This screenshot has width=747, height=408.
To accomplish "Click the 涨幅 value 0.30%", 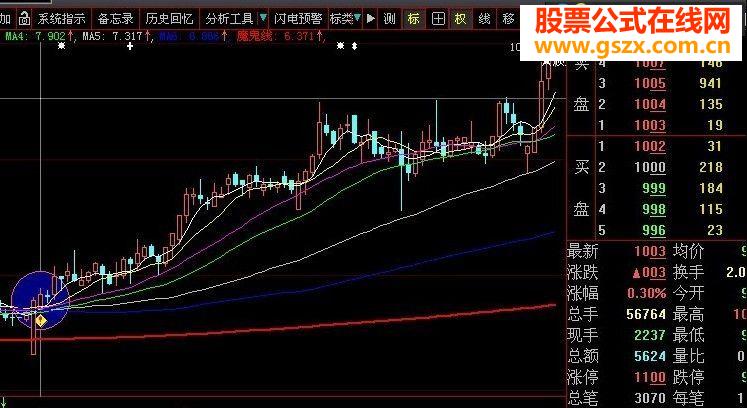I will (x=646, y=293).
